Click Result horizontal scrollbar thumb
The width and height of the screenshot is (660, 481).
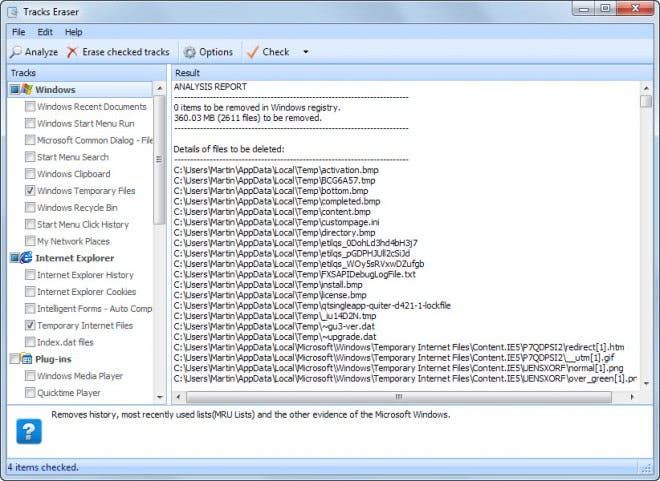[x=399, y=397]
